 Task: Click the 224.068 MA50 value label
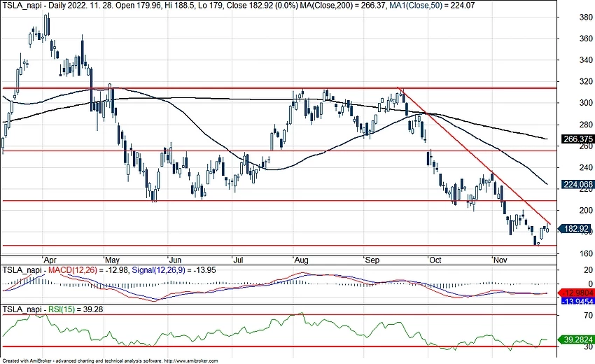tap(577, 185)
